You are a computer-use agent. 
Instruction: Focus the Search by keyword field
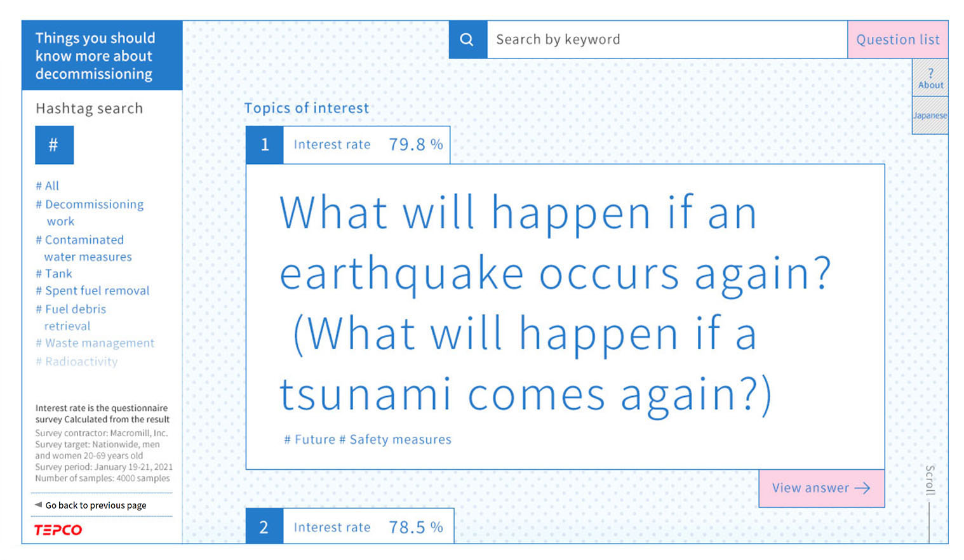(667, 39)
